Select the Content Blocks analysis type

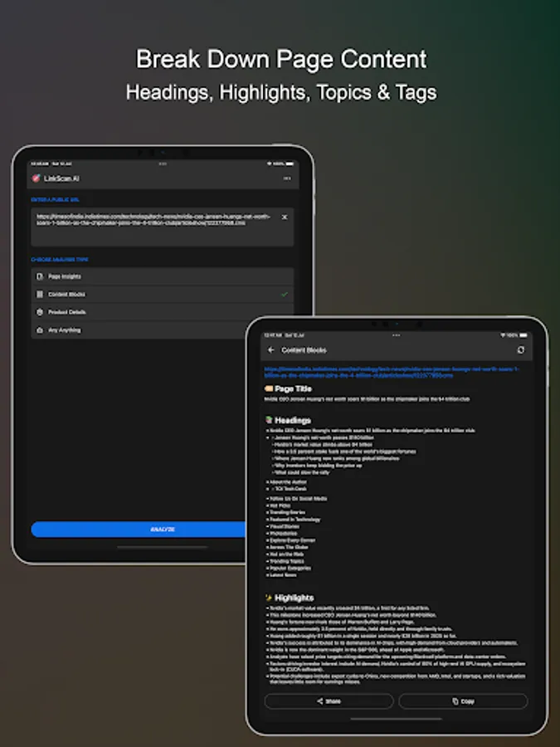pyautogui.click(x=163, y=295)
